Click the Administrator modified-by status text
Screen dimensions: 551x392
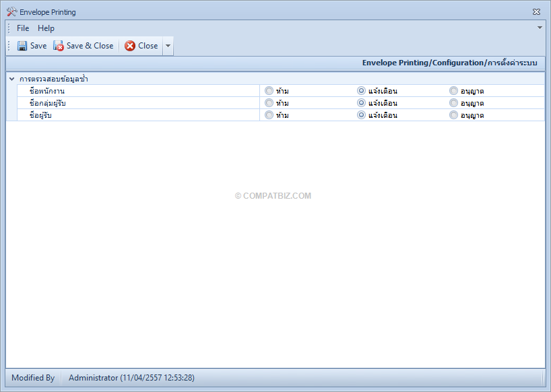point(131,378)
